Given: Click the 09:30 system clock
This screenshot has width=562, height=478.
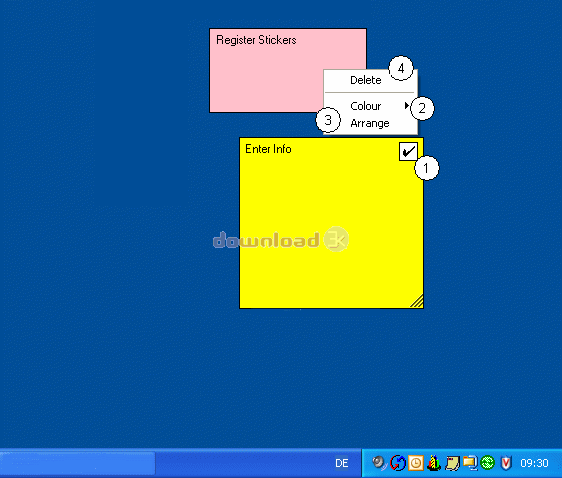Looking at the screenshot, I should point(534,463).
